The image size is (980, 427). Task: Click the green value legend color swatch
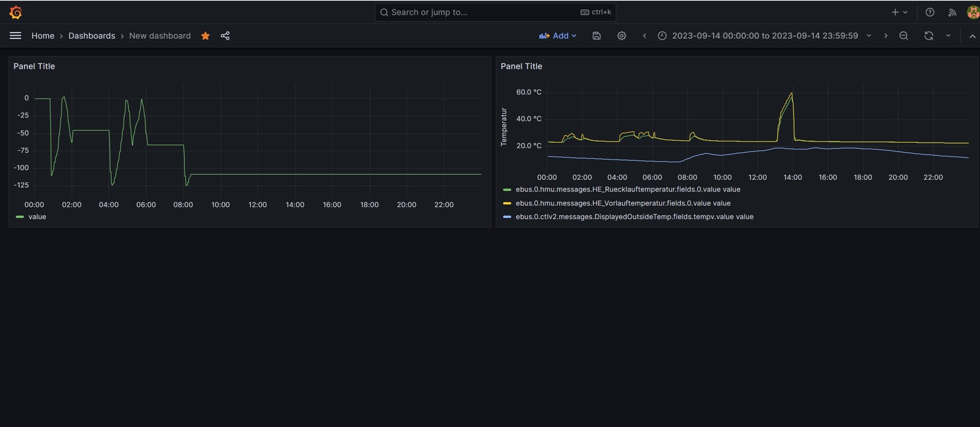click(x=20, y=217)
